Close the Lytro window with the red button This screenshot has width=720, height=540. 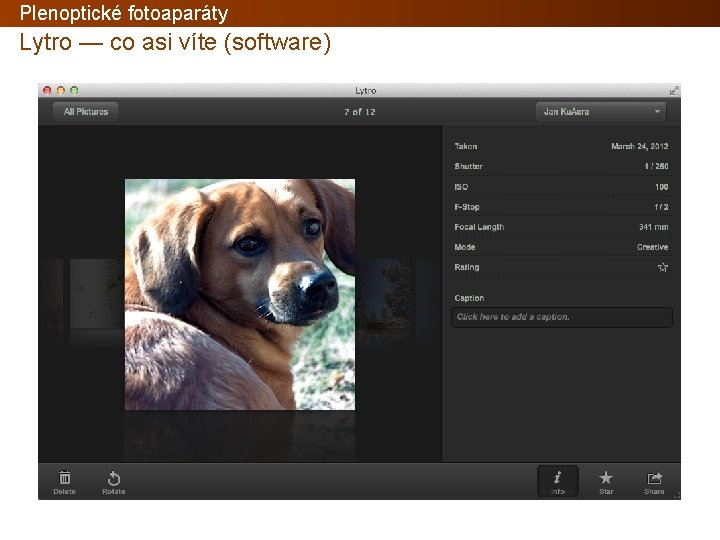pyautogui.click(x=47, y=90)
